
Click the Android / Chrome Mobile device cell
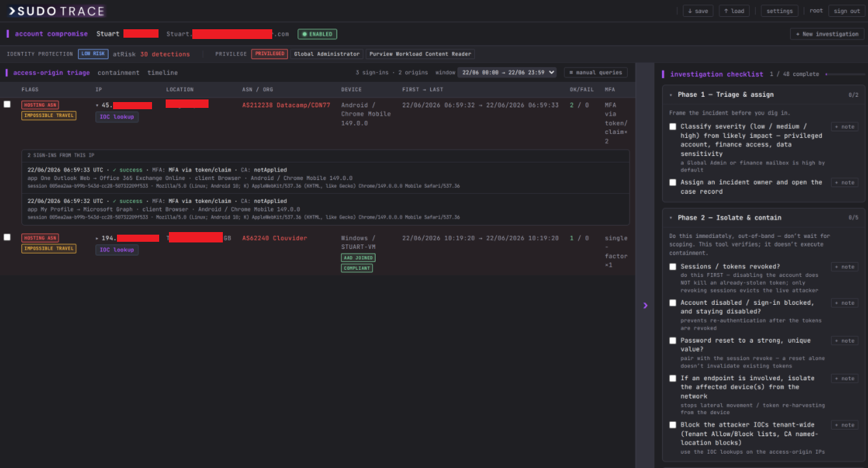366,114
